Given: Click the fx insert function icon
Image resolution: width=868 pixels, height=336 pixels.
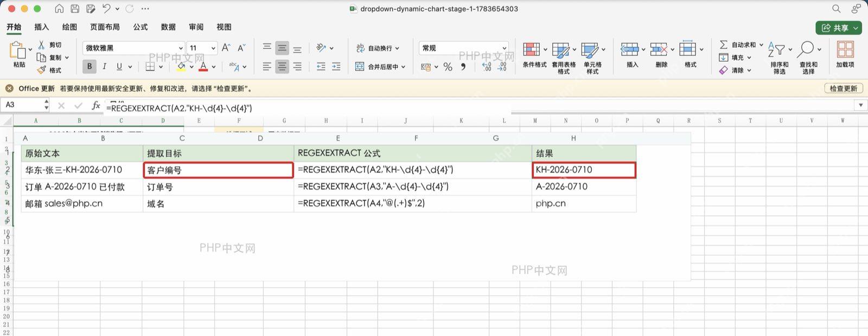Looking at the screenshot, I should (x=96, y=105).
